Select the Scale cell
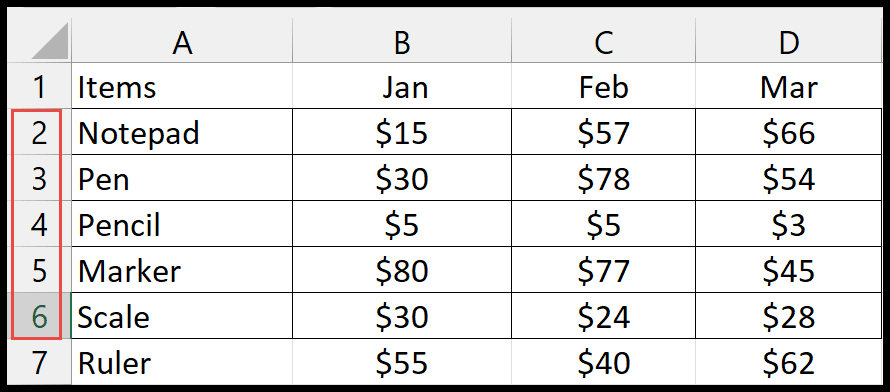890x392 pixels. [x=182, y=316]
